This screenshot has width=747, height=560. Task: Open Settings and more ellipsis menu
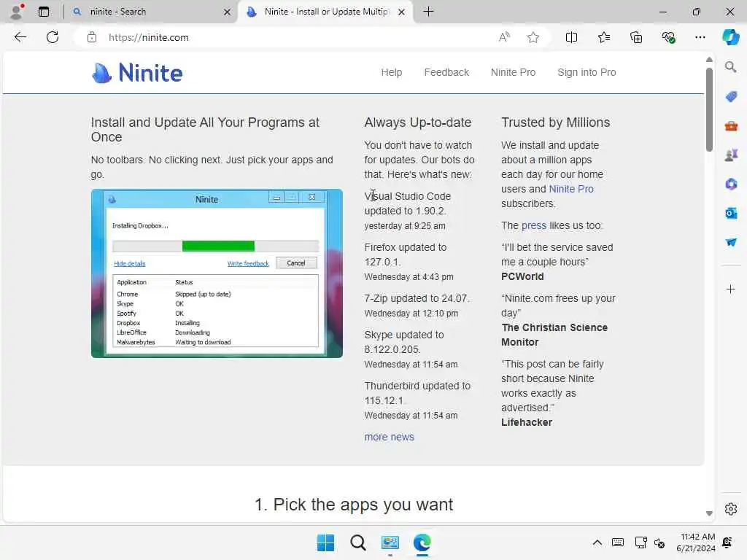tap(700, 37)
